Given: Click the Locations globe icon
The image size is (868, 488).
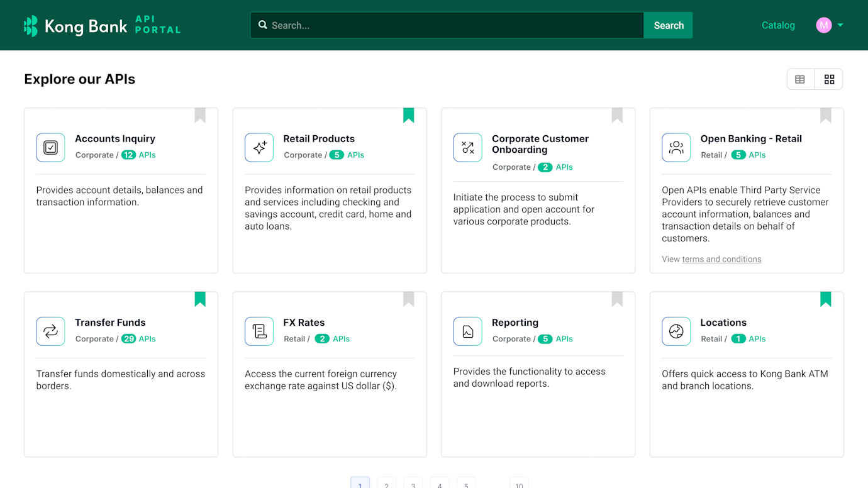Looking at the screenshot, I should [676, 331].
